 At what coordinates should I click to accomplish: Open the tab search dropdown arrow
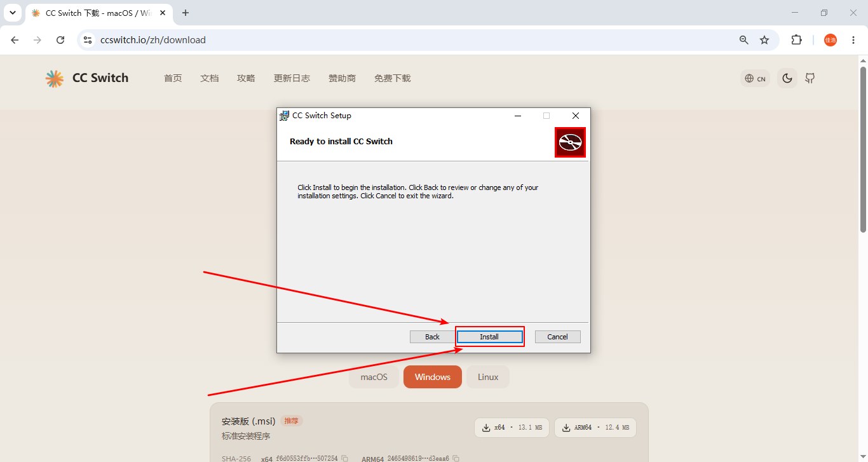[12, 13]
